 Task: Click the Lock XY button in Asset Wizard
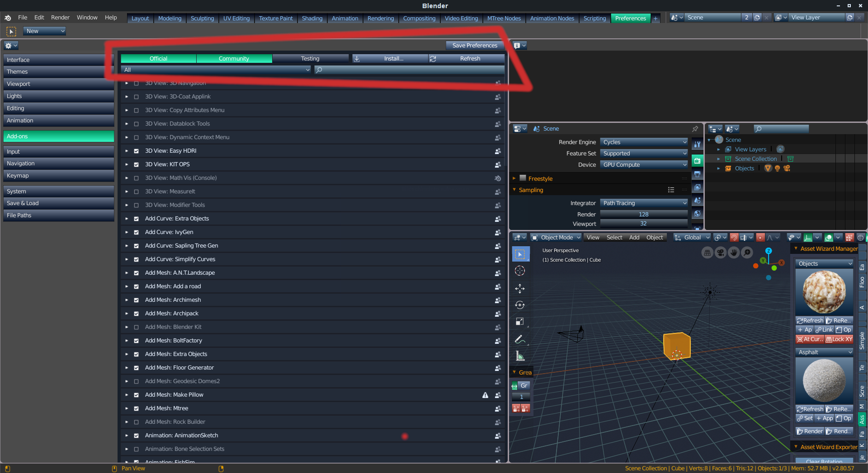(x=839, y=339)
